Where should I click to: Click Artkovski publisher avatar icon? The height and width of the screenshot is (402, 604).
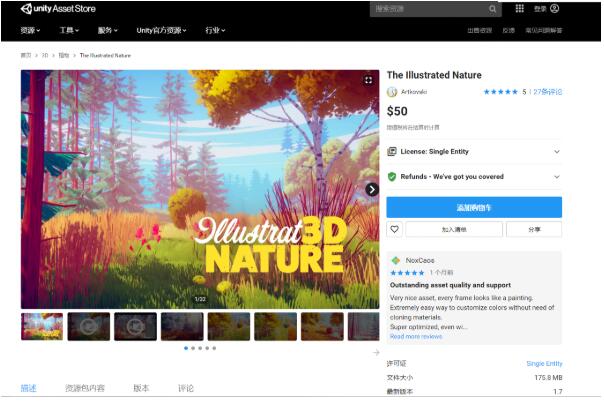coord(392,92)
